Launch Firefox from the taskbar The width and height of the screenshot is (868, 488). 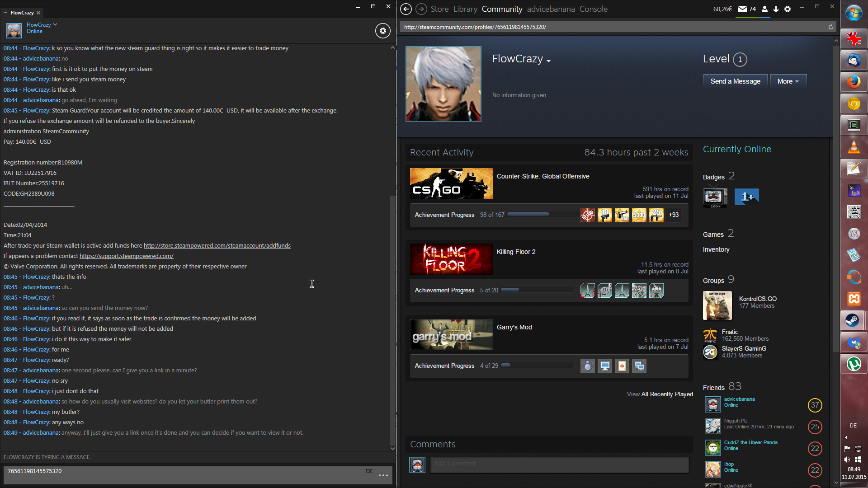point(854,82)
